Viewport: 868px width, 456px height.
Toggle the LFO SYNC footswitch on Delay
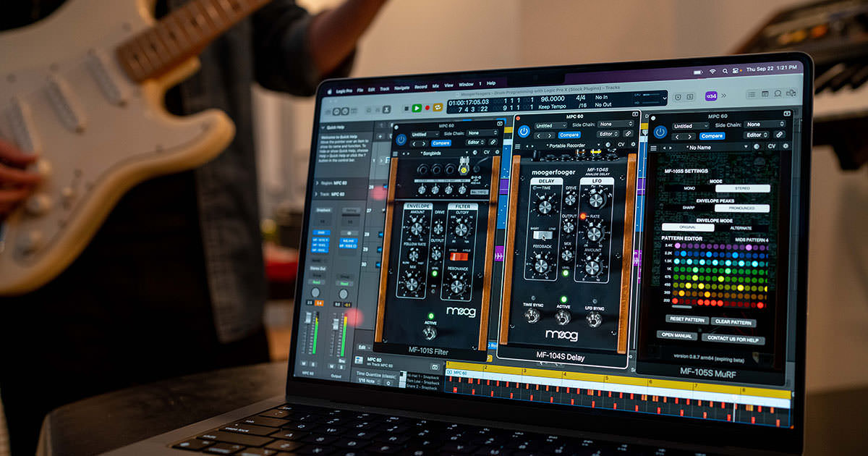pos(594,319)
